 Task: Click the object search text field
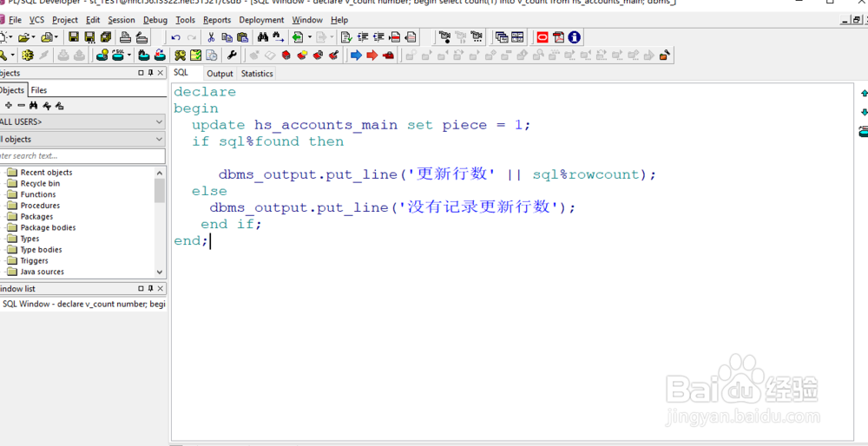click(x=82, y=156)
